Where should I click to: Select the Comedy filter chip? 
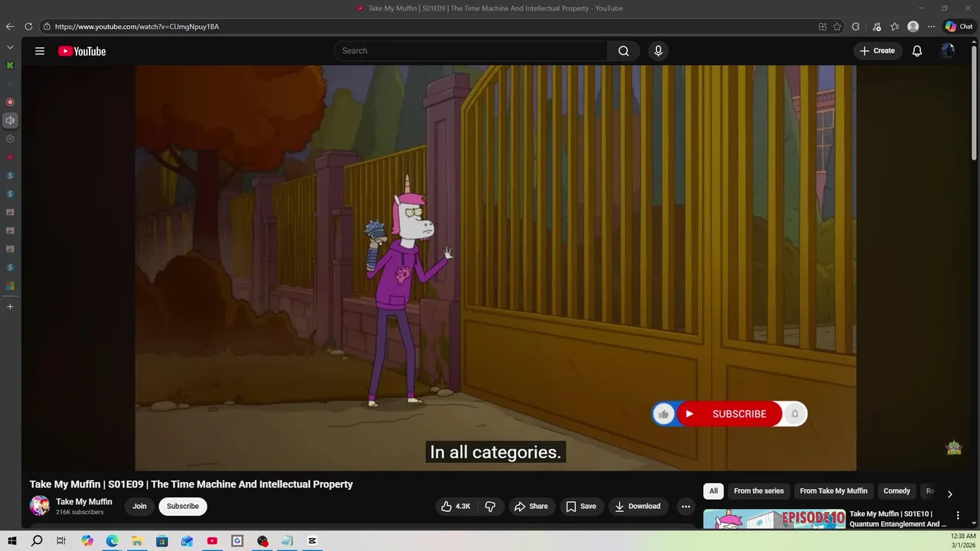pos(897,491)
